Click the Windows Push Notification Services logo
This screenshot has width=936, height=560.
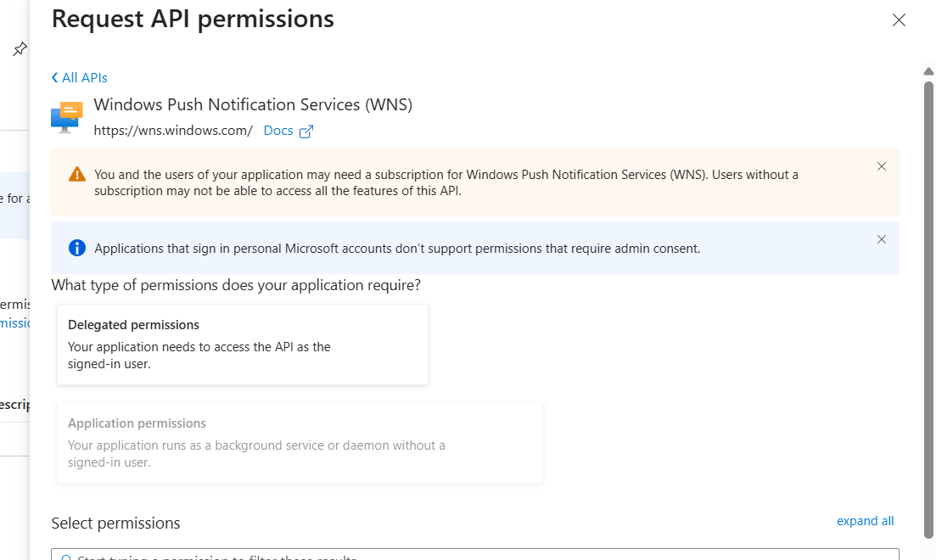click(67, 117)
